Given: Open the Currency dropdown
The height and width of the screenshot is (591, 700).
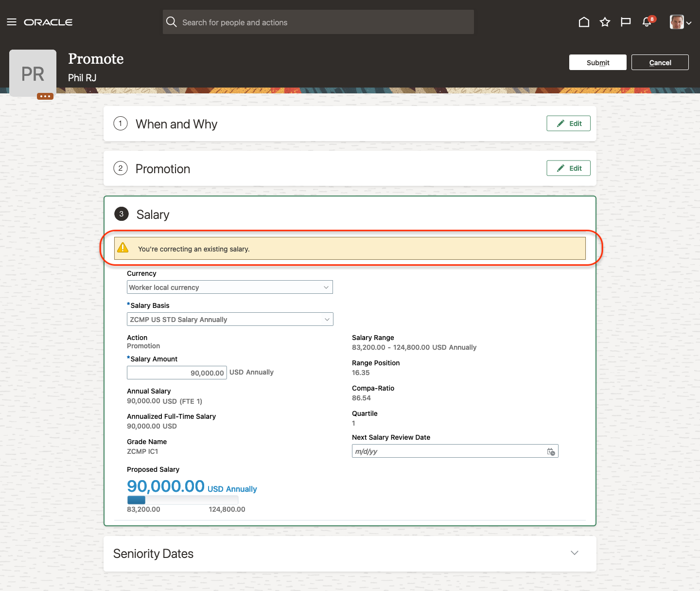Looking at the screenshot, I should click(229, 287).
